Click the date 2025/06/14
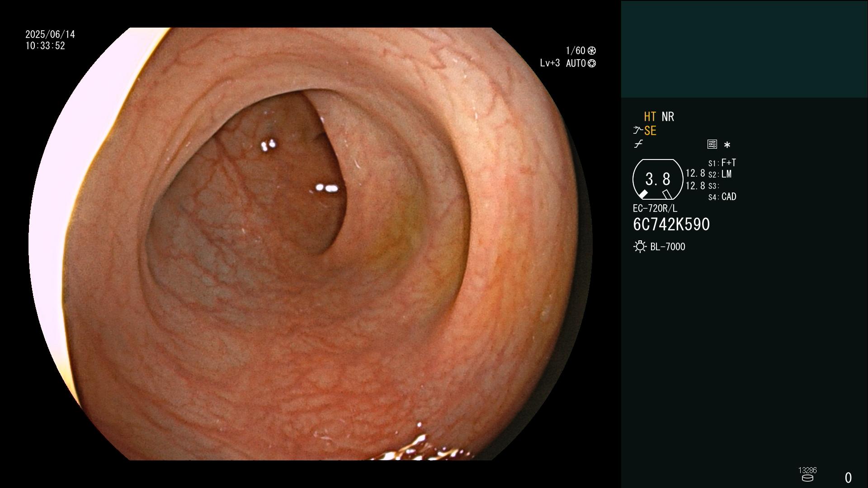The image size is (868, 488). coord(50,34)
